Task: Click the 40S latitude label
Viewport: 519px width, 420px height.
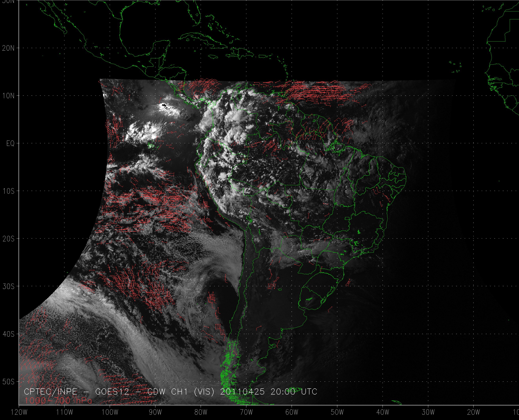Action: (x=9, y=334)
